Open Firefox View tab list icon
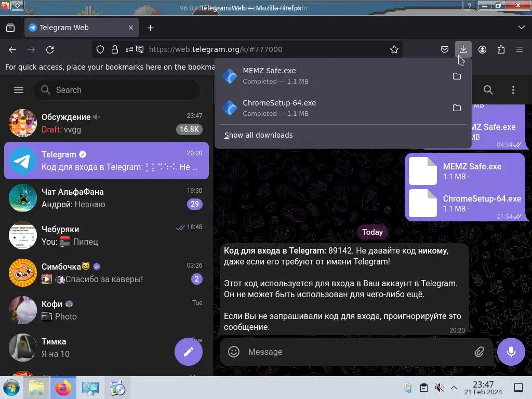 click(10, 28)
